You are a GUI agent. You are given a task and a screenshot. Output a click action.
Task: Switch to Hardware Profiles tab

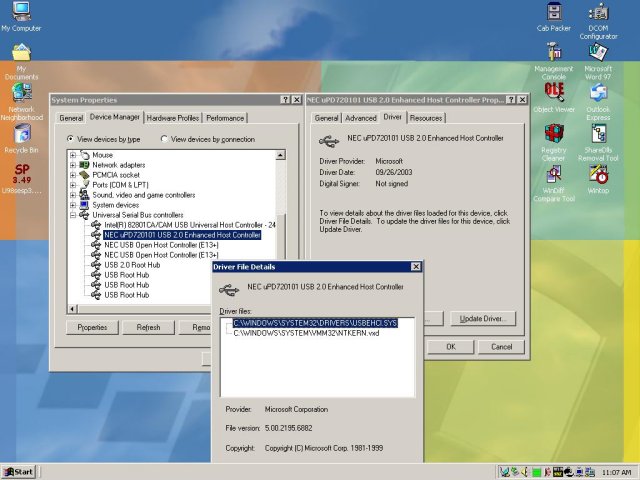(x=173, y=118)
